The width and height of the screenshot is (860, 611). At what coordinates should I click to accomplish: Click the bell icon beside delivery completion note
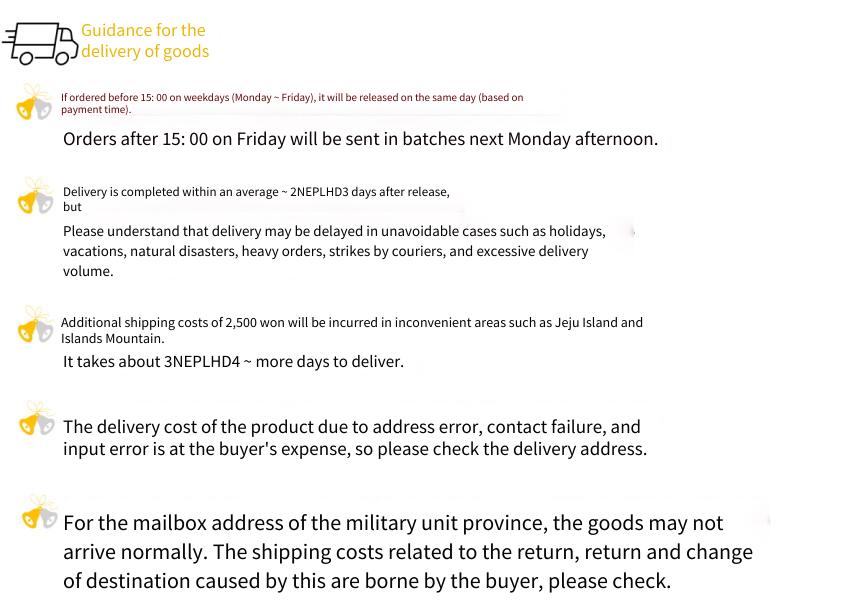click(36, 196)
